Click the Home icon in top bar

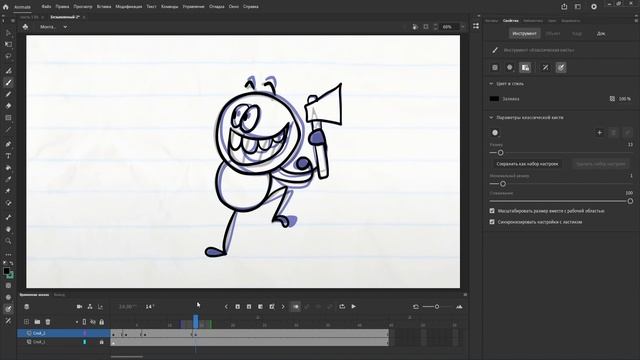5,7
